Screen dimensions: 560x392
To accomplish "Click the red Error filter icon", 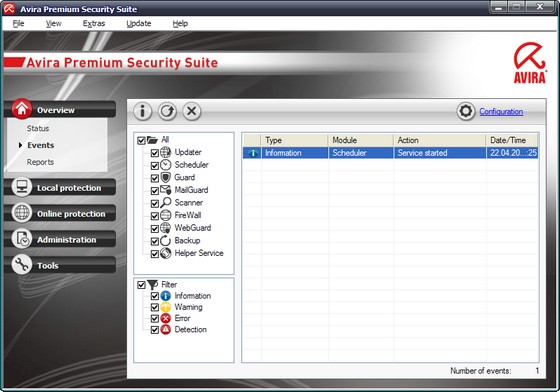I will (165, 318).
